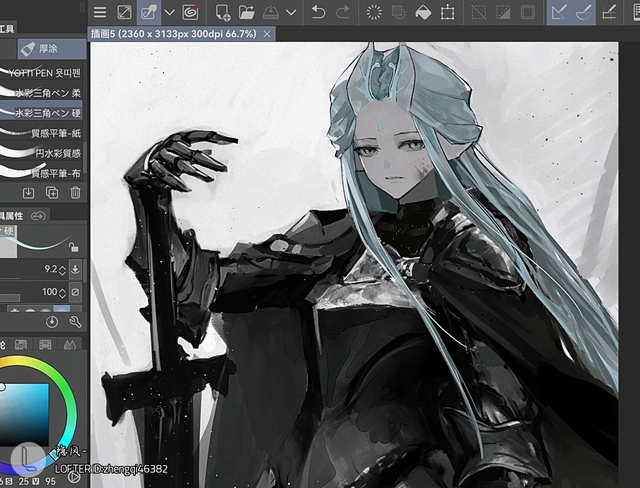Click the Deselect icon

[x=478, y=13]
